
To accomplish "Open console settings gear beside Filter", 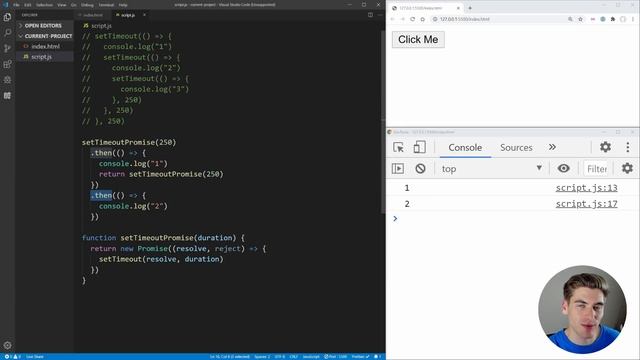I will tap(627, 168).
